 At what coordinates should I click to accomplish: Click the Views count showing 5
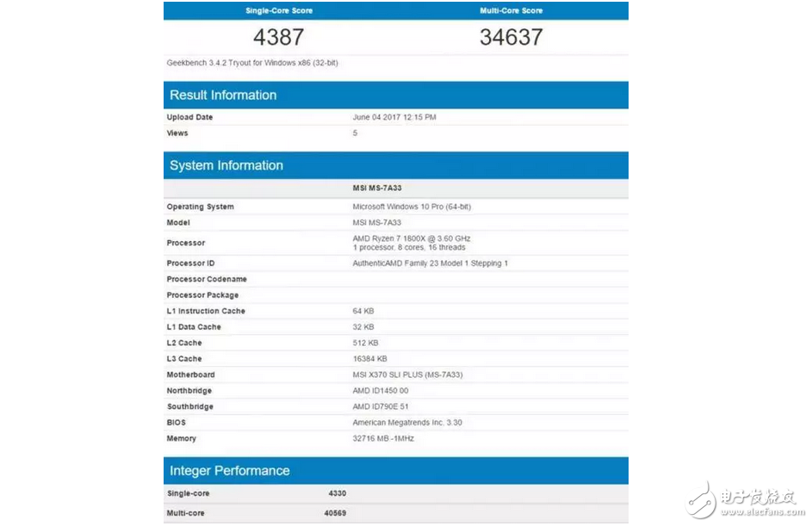355,133
